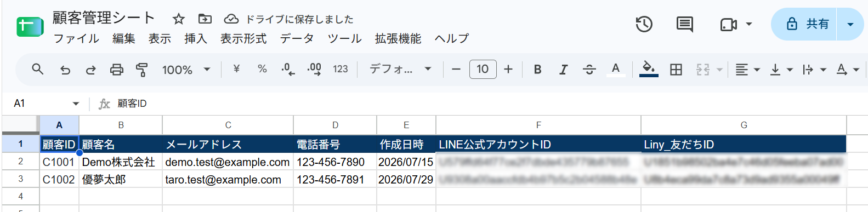Open the merge cells dropdown arrow
This screenshot has width=868, height=212.
pyautogui.click(x=719, y=70)
